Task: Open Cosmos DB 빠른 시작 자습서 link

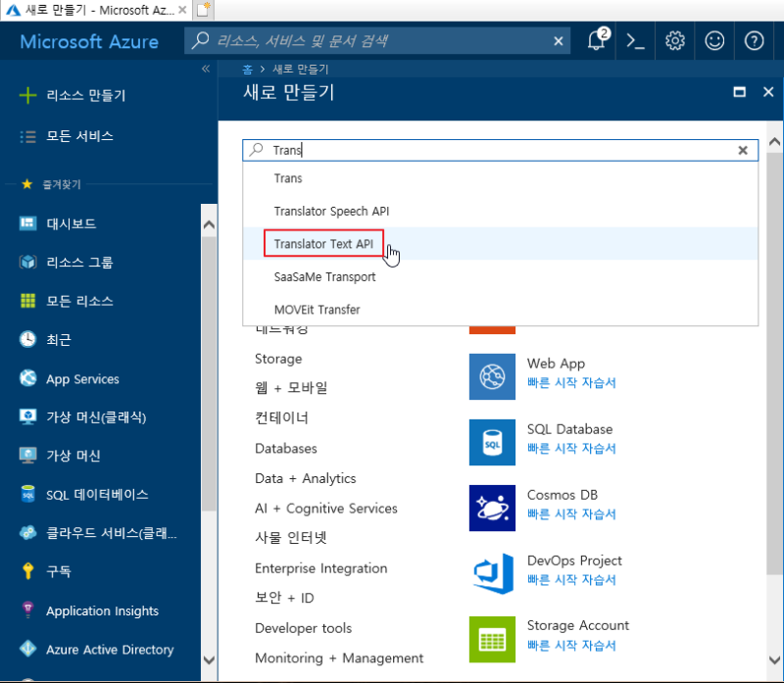Action: click(571, 514)
